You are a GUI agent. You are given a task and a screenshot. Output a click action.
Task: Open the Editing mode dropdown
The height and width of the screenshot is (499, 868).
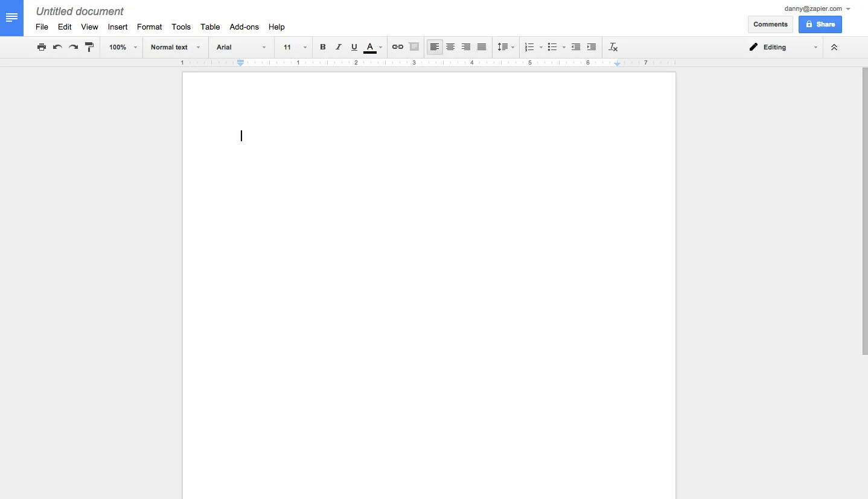click(x=783, y=47)
